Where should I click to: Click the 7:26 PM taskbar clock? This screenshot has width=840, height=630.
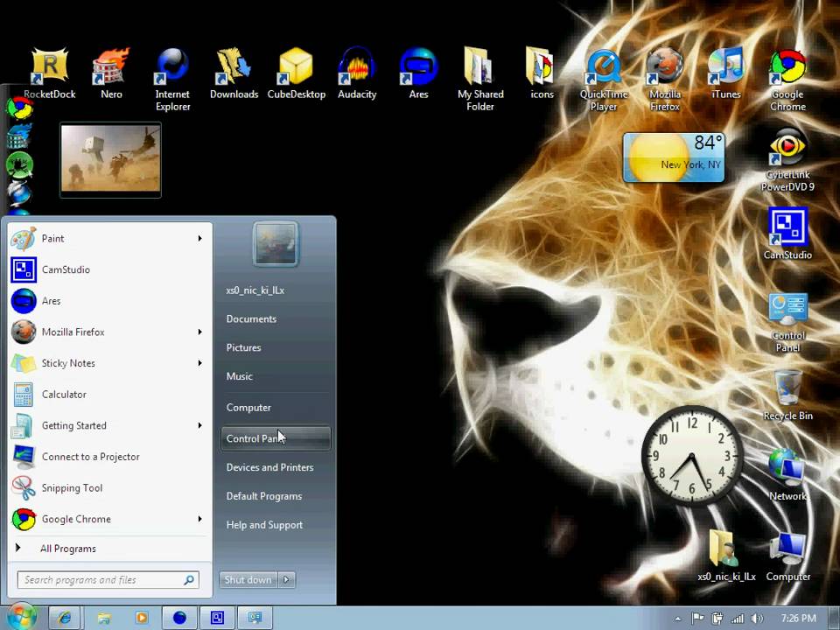(798, 619)
